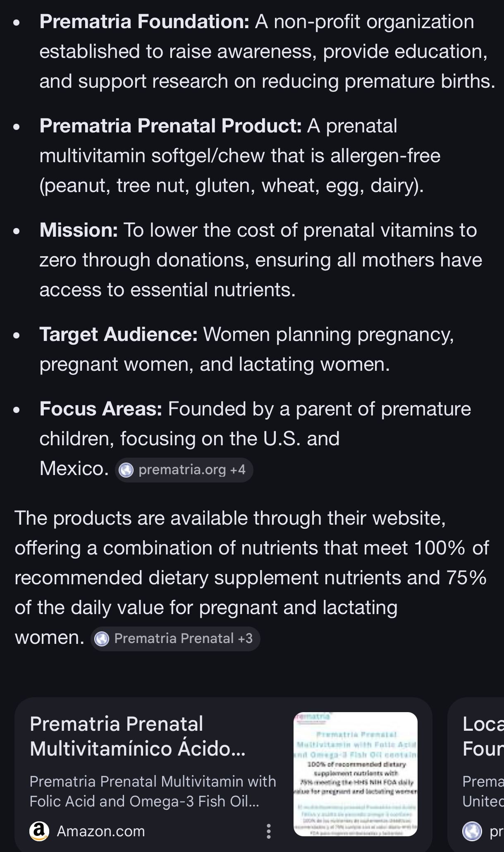
Task: Click the globe icon beside Prematria Prenatal +3
Action: tap(102, 639)
